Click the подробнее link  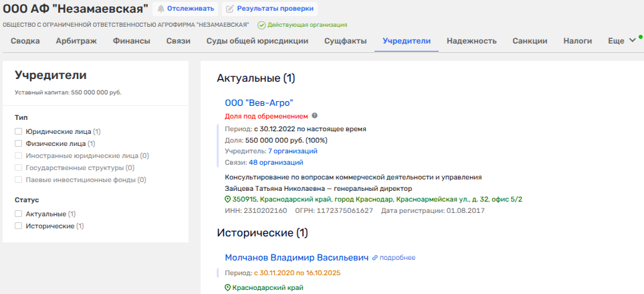398,258
